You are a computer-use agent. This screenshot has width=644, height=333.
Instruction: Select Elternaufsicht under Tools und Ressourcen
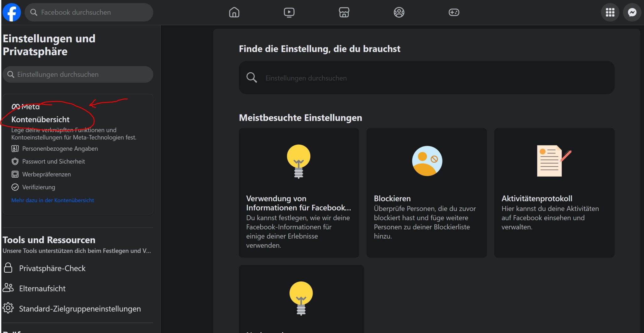pyautogui.click(x=42, y=288)
